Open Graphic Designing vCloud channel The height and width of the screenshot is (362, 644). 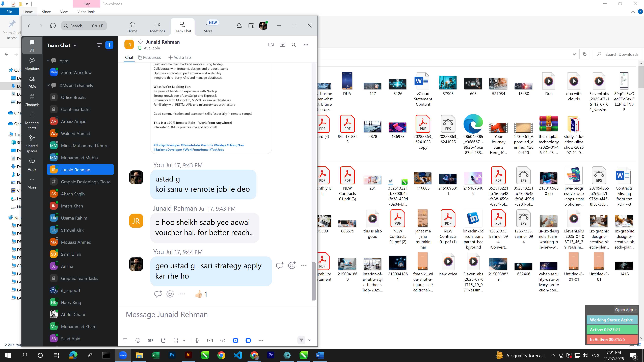(x=80, y=182)
